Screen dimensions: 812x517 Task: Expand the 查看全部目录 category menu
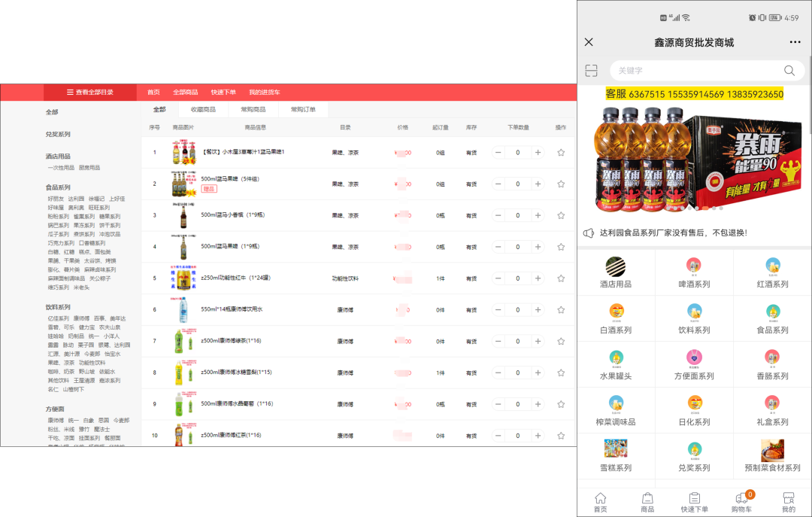[x=90, y=93]
